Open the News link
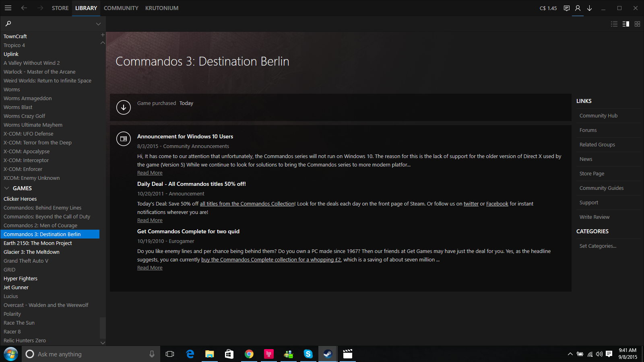This screenshot has height=362, width=644. (x=586, y=159)
